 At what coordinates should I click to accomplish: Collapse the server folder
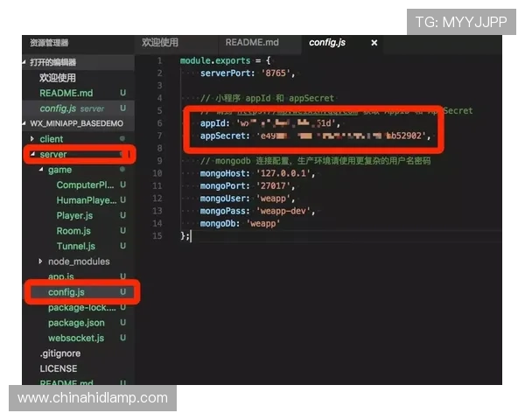point(52,155)
